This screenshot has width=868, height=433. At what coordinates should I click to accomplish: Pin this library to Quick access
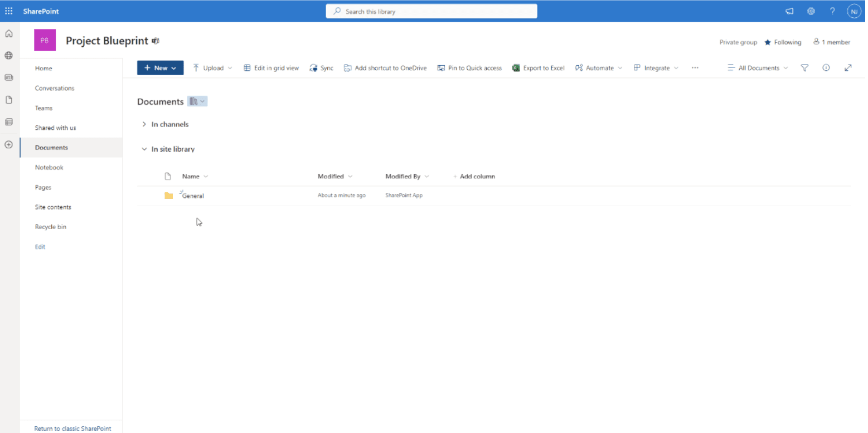pyautogui.click(x=469, y=67)
